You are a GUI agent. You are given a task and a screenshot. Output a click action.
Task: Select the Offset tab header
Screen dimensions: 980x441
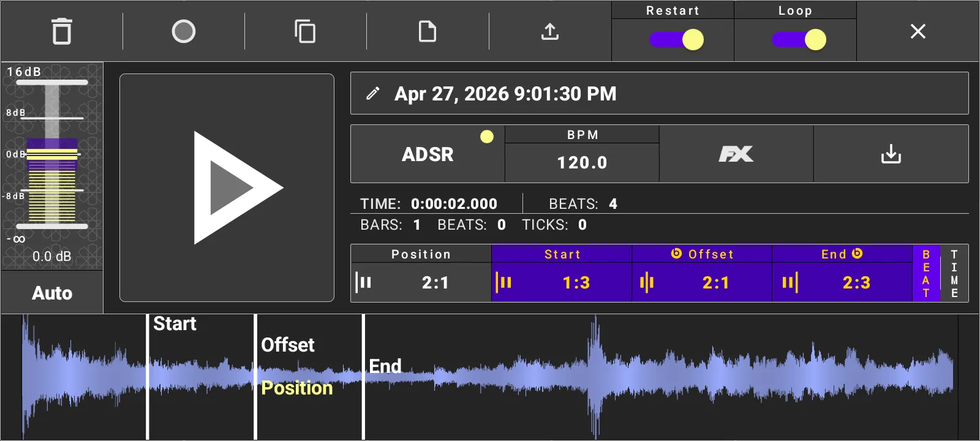702,254
